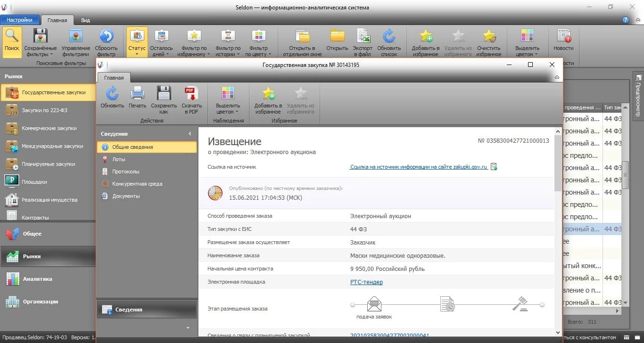The height and width of the screenshot is (343, 644).
Task: Click the Печать printer icon
Action: coord(138,97)
